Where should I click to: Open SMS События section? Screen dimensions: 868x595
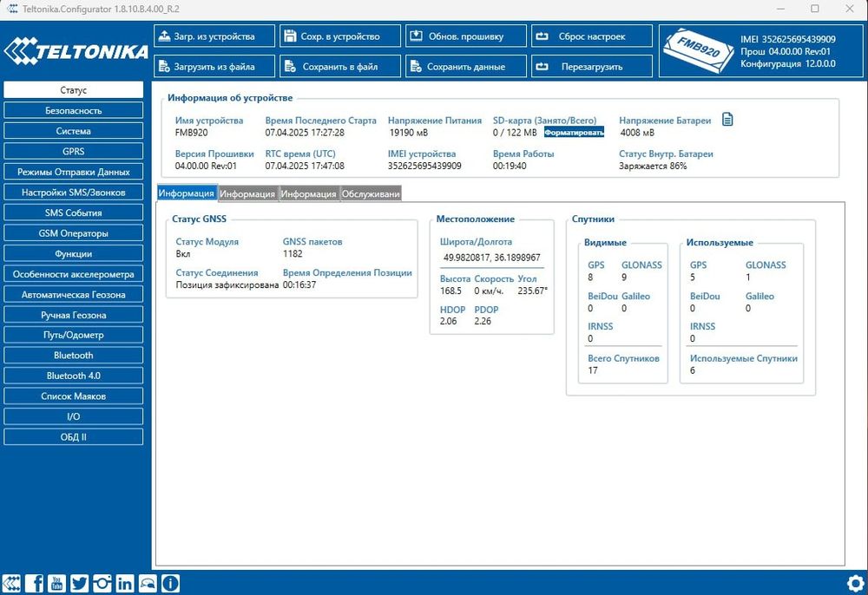(73, 212)
